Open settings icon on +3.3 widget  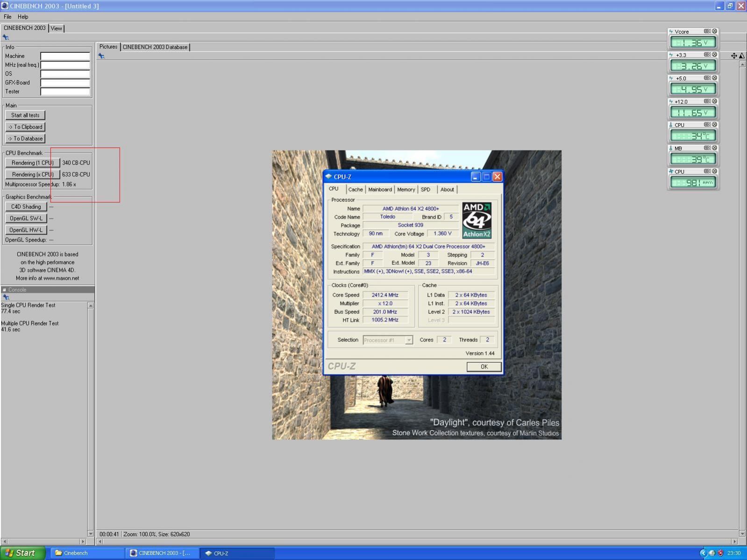point(707,55)
